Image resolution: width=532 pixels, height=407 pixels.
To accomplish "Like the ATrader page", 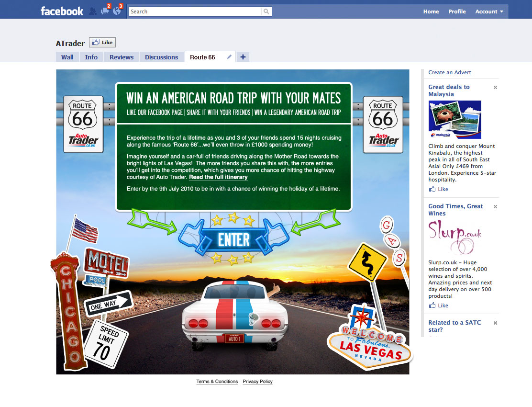I will [x=102, y=43].
